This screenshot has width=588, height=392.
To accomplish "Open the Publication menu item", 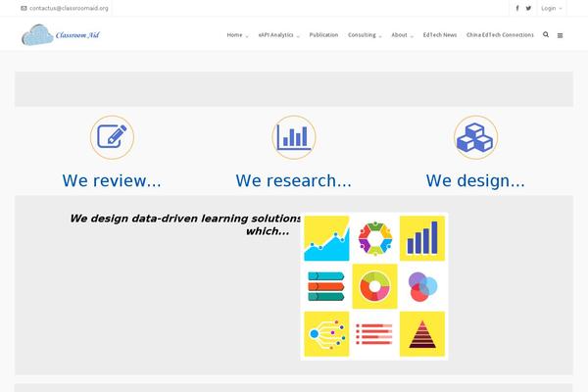I will [x=323, y=34].
